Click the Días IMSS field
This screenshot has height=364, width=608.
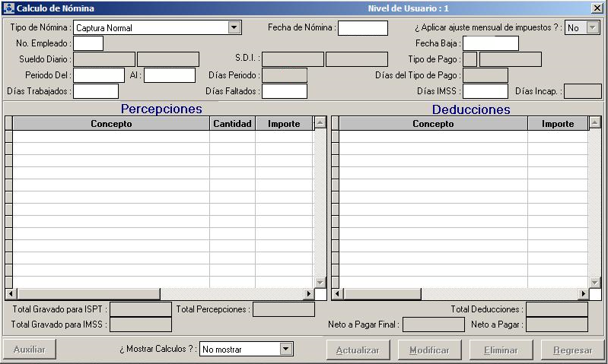(x=485, y=91)
